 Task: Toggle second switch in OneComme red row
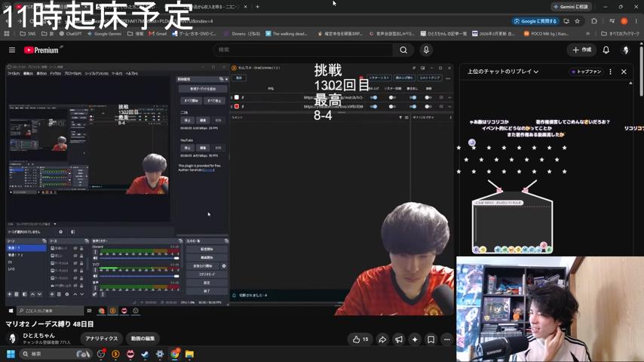(392, 106)
